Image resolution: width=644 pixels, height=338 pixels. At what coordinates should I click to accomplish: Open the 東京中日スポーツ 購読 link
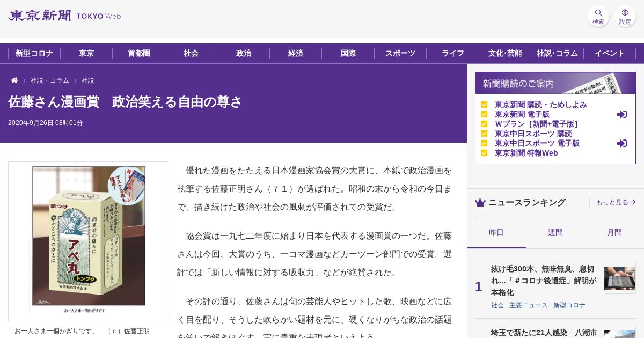533,134
